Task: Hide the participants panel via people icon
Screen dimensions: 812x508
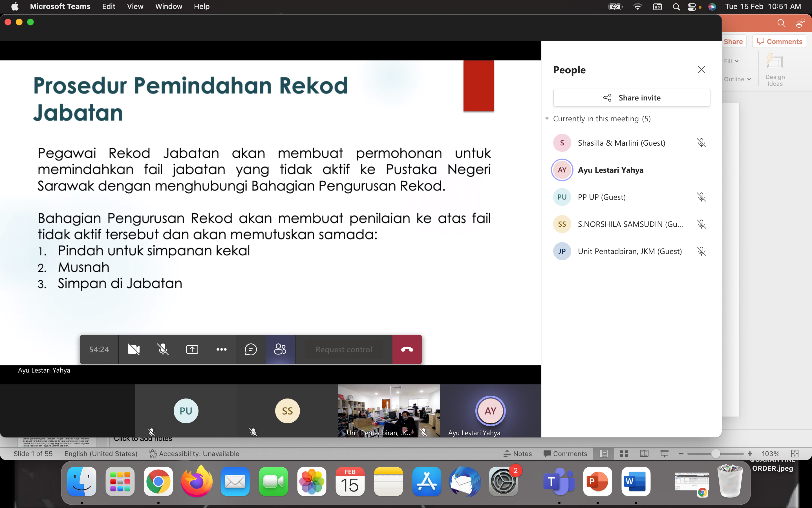Action: tap(280, 349)
